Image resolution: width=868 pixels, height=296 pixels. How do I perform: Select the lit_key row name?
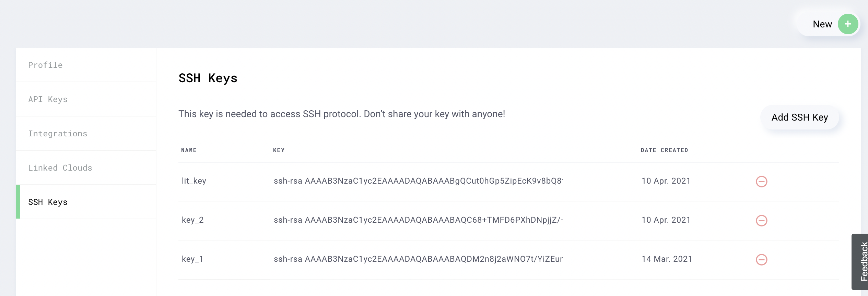[194, 181]
